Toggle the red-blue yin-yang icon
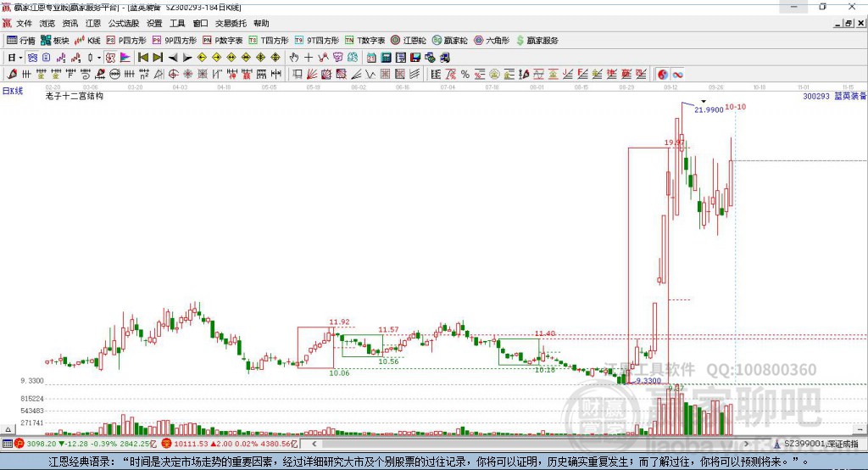 click(x=663, y=75)
